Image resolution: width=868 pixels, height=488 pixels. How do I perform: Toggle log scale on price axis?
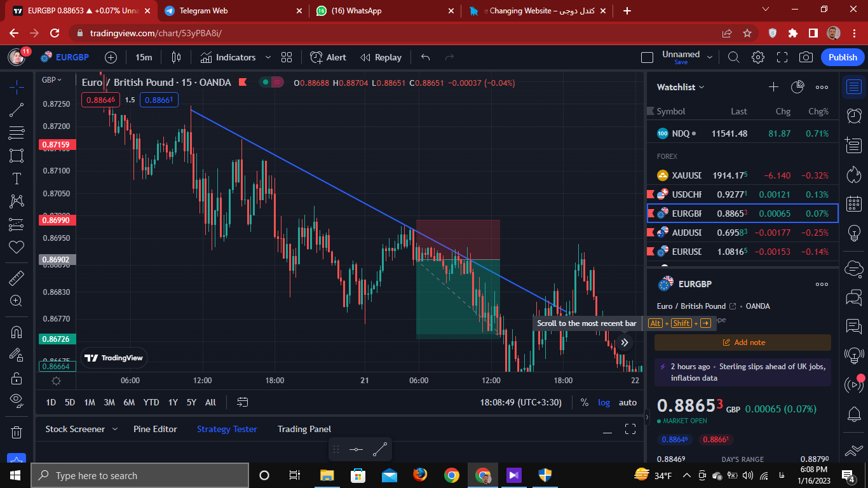point(604,402)
